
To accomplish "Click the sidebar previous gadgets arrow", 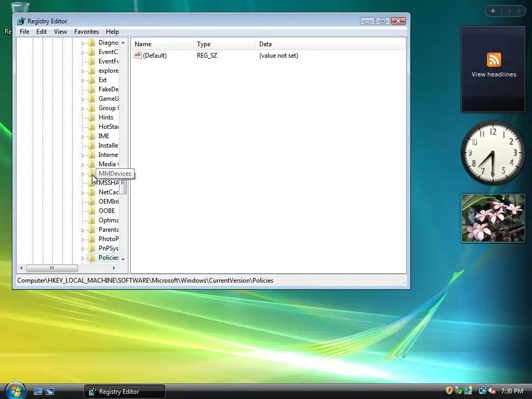I will tap(509, 11).
